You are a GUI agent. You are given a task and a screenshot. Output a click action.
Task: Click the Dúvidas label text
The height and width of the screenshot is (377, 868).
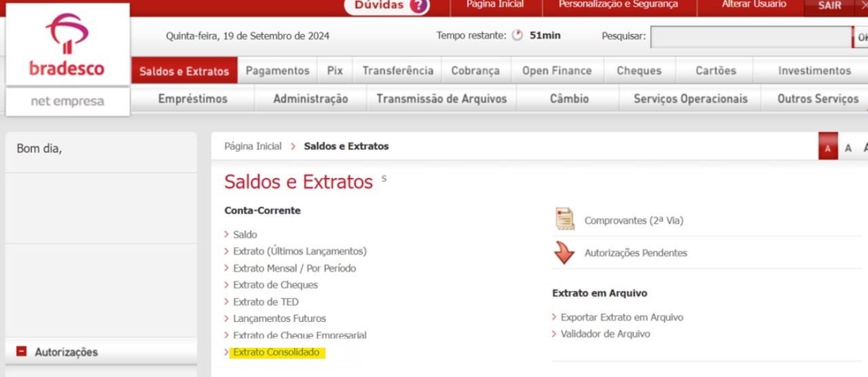(x=379, y=5)
